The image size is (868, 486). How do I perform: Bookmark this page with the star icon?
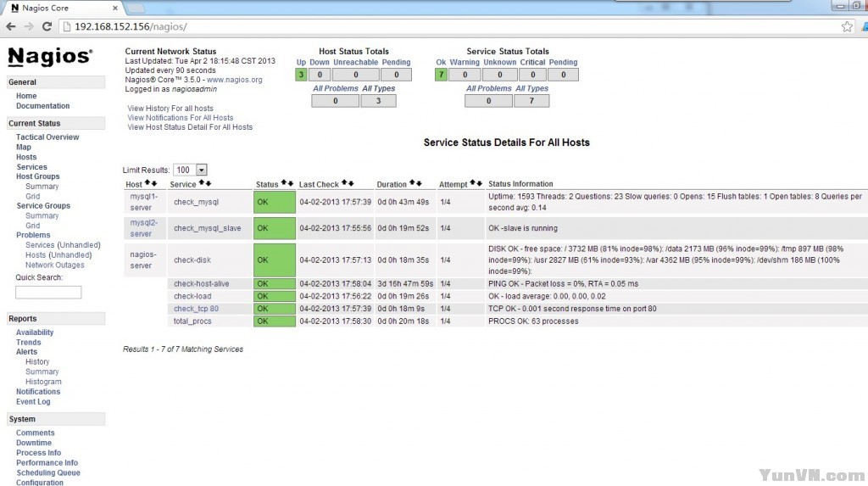[x=847, y=26]
